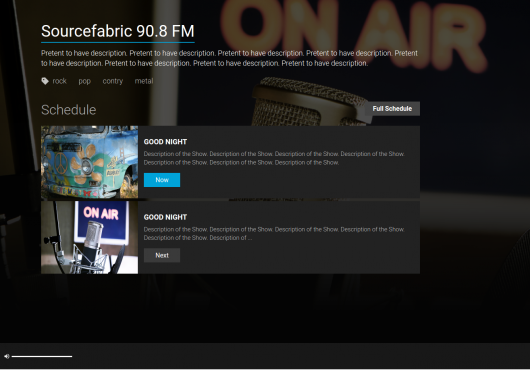Open the ON AIR microphone thumbnail
Image resolution: width=530 pixels, height=370 pixels.
click(90, 238)
